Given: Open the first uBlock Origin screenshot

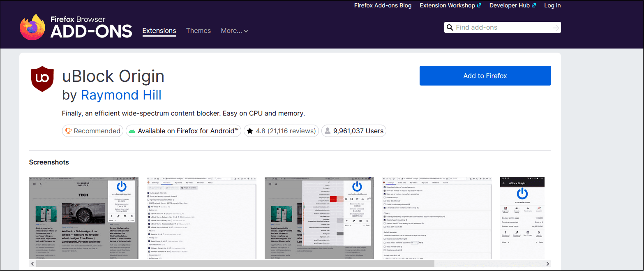Looking at the screenshot, I should click(83, 218).
